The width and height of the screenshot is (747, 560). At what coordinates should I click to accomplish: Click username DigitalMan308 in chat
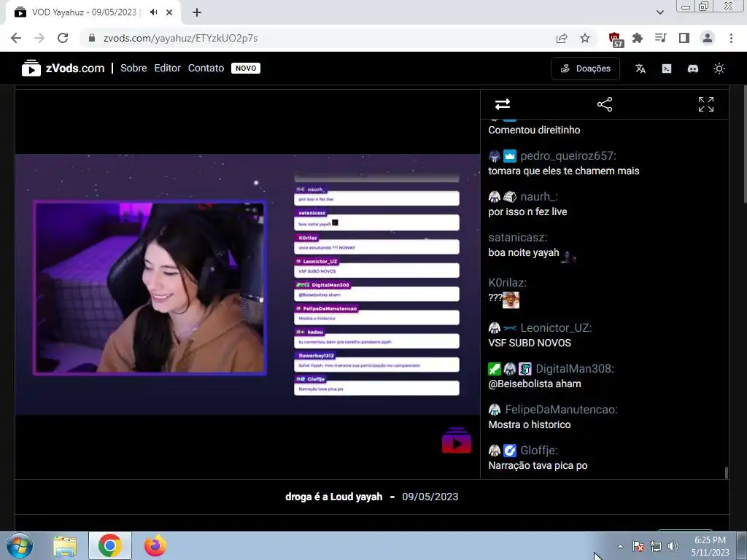click(x=575, y=368)
